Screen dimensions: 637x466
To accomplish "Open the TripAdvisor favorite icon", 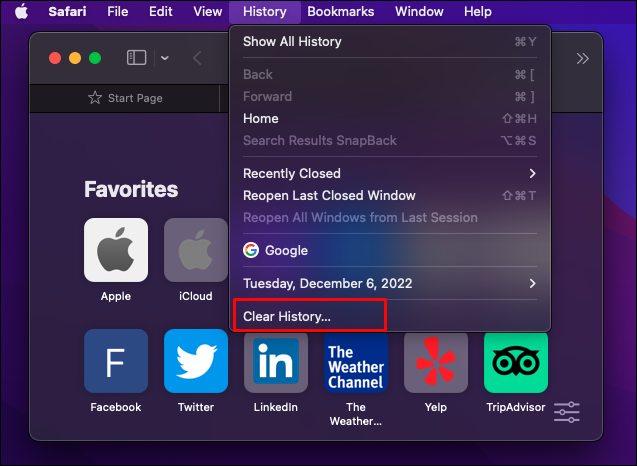I will pos(516,361).
